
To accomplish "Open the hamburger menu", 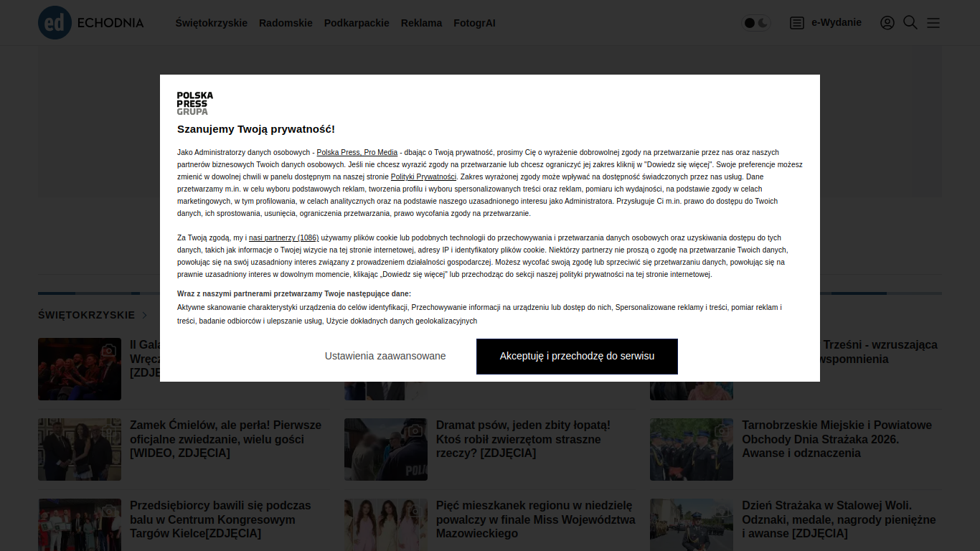I will tap(933, 23).
